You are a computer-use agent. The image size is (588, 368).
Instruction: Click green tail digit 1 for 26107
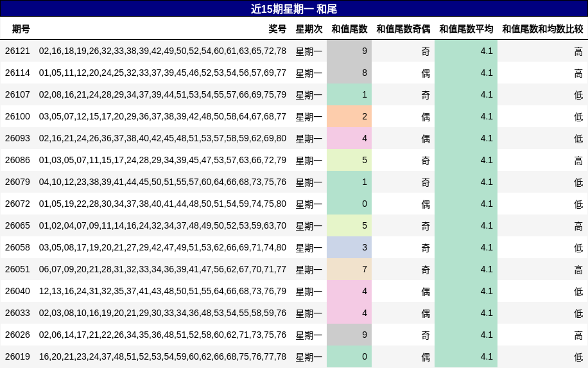point(349,94)
